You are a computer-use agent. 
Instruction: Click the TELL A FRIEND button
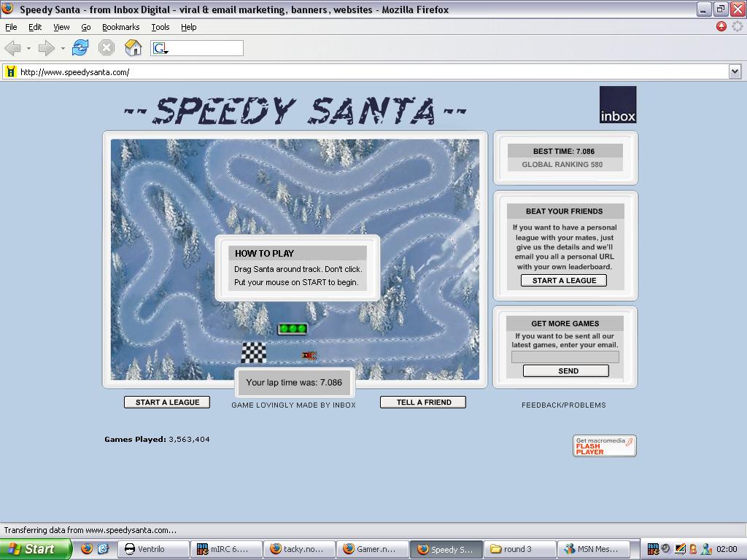pos(423,402)
